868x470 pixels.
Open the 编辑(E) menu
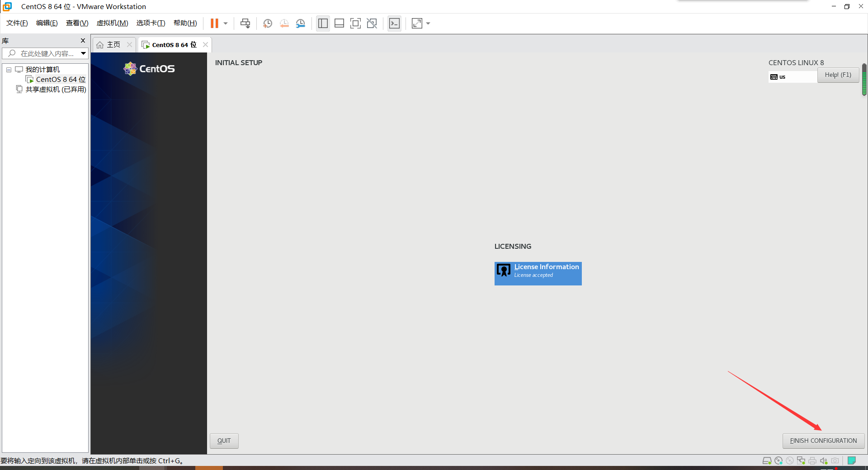tap(47, 23)
